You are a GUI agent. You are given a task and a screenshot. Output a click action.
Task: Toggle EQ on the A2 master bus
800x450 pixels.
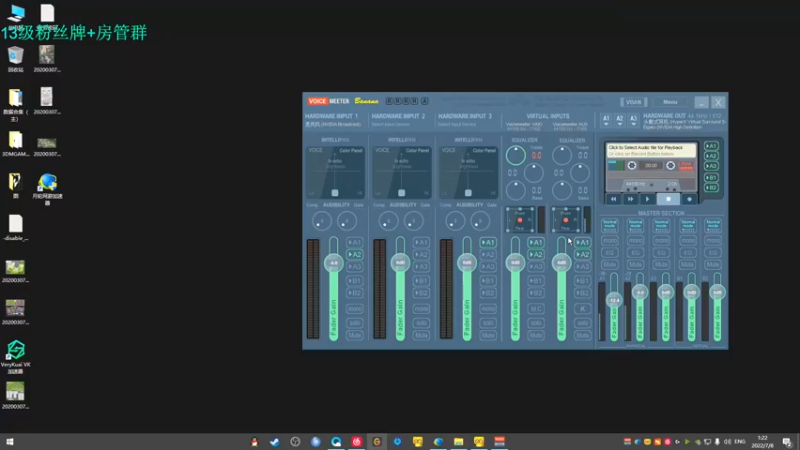click(x=635, y=253)
